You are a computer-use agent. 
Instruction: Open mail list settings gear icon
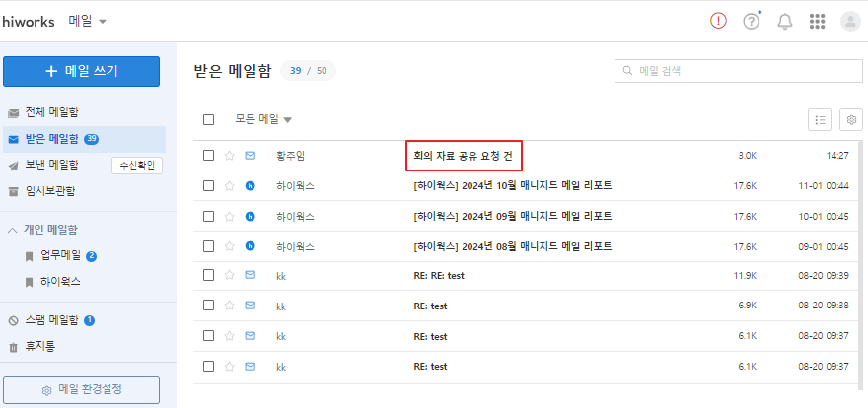851,119
